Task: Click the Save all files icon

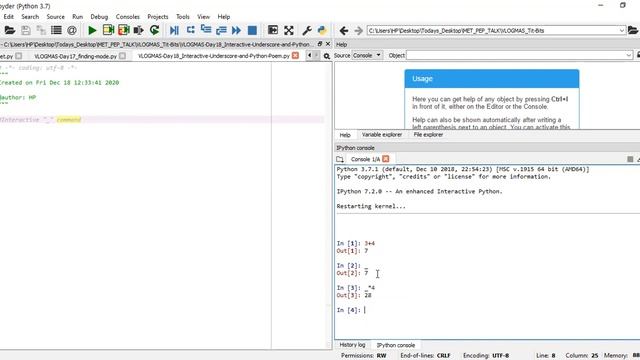Action: click(x=41, y=30)
